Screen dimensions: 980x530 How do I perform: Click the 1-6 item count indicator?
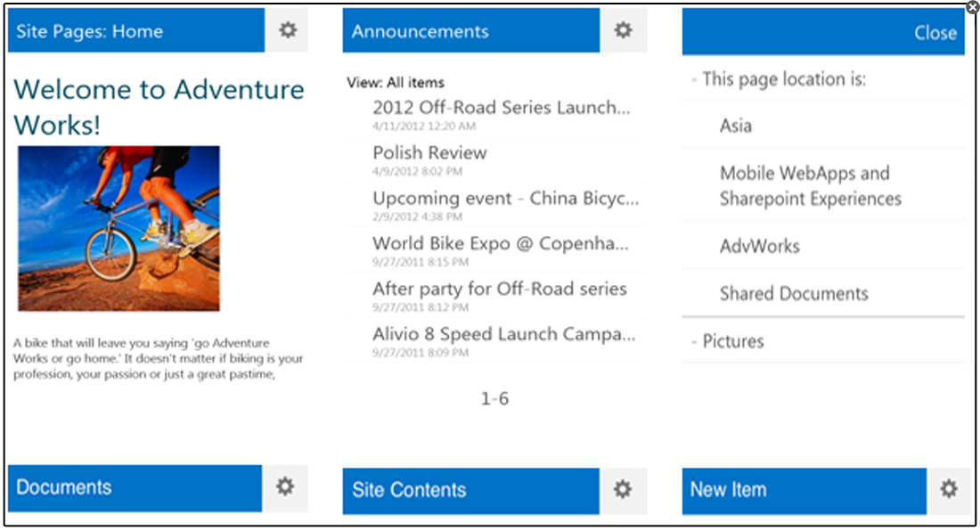[494, 399]
